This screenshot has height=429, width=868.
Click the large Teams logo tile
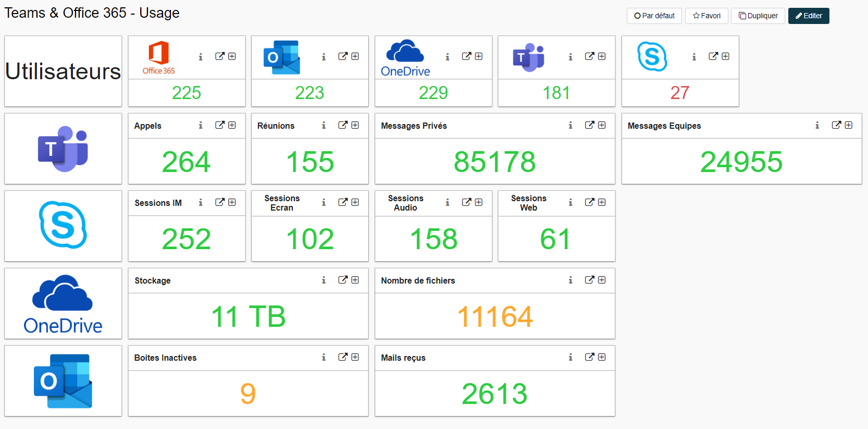pyautogui.click(x=63, y=149)
